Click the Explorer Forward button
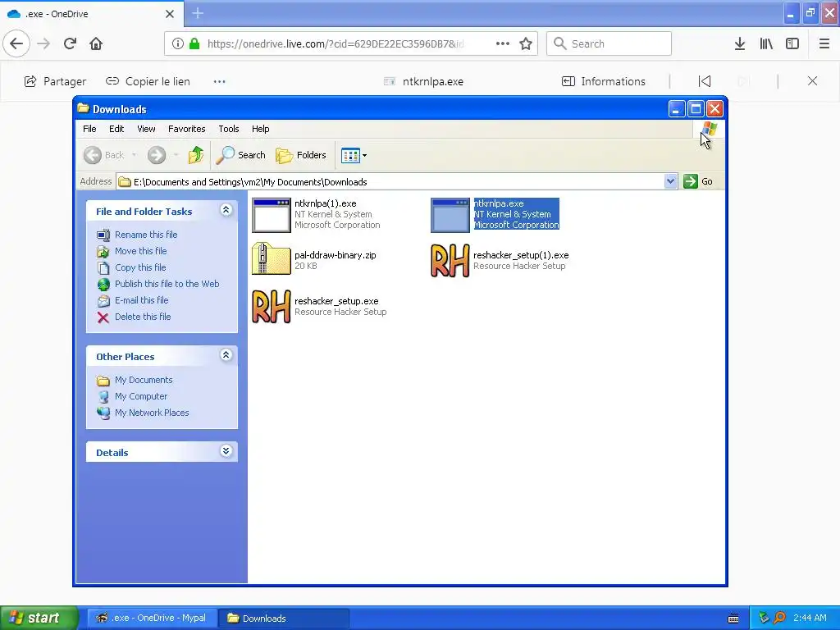The image size is (840, 630). (x=157, y=155)
